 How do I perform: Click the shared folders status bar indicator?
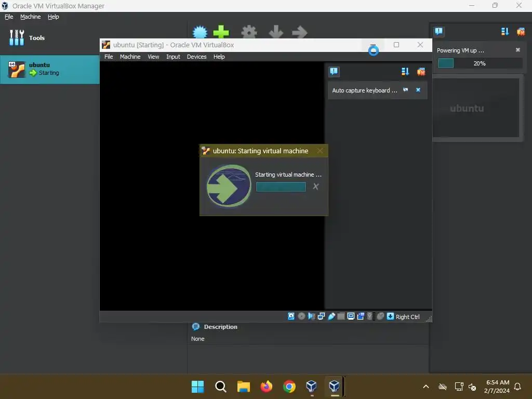pos(341,316)
